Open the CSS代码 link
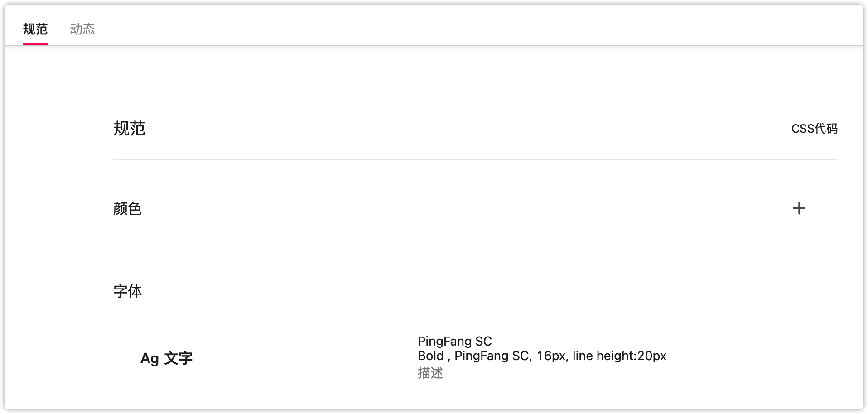This screenshot has width=868, height=414. click(x=814, y=129)
